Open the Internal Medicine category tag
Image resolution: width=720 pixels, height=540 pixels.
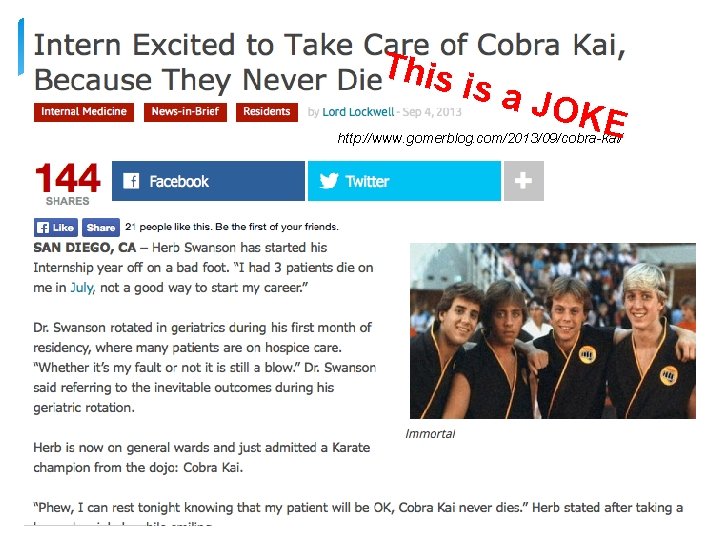(84, 112)
